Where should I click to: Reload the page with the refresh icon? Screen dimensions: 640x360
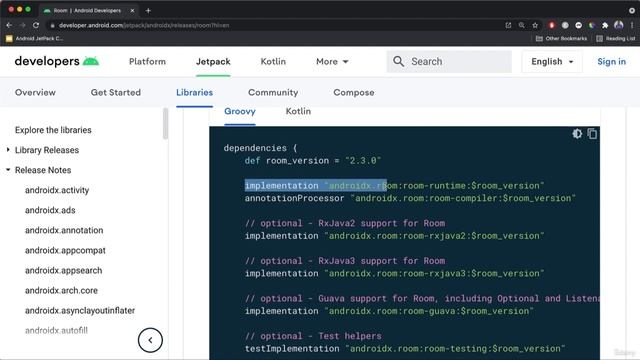click(x=36, y=25)
